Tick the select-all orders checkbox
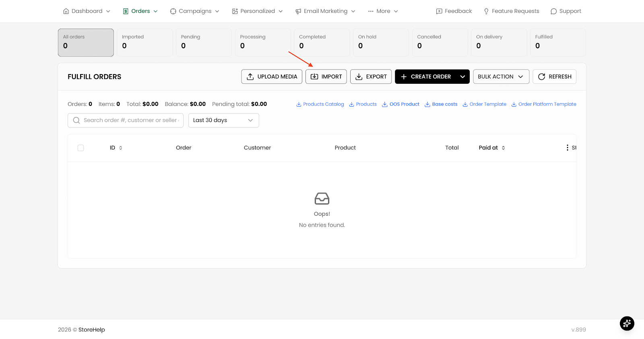Viewport: 644px width, 339px height. click(81, 148)
